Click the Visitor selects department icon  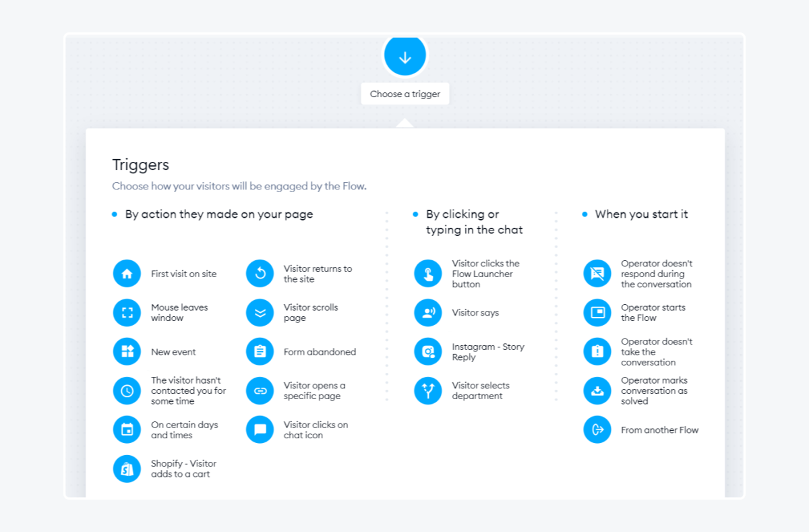click(x=428, y=390)
